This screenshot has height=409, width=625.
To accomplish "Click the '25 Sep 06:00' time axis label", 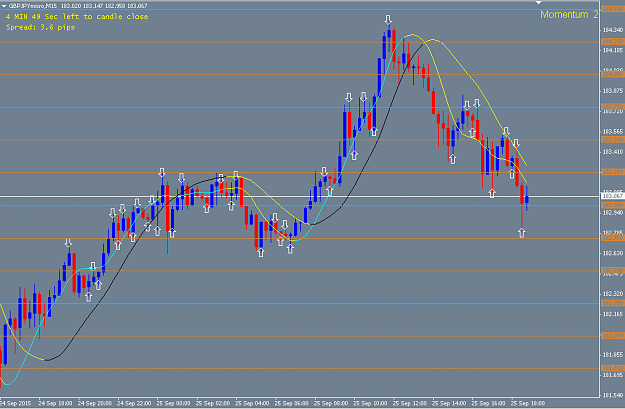I will (x=292, y=403).
